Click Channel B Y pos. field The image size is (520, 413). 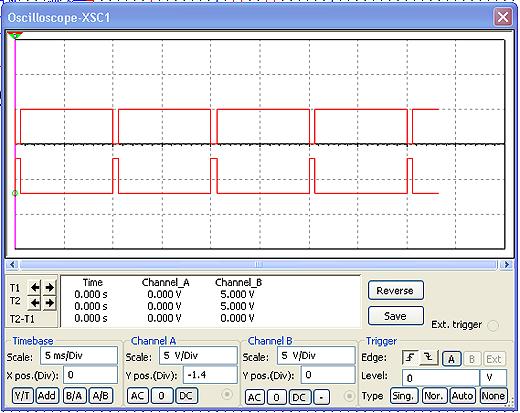pos(328,375)
